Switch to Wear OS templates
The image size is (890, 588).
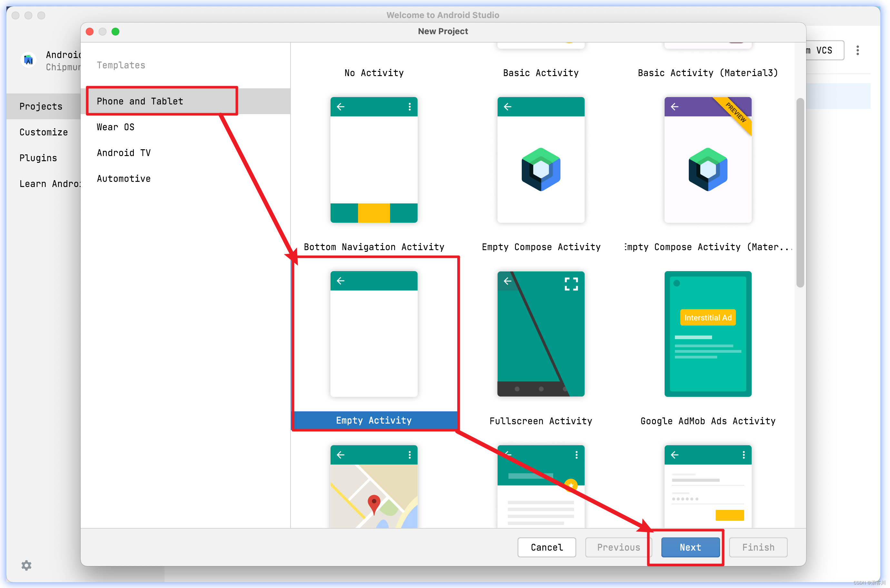(x=115, y=127)
